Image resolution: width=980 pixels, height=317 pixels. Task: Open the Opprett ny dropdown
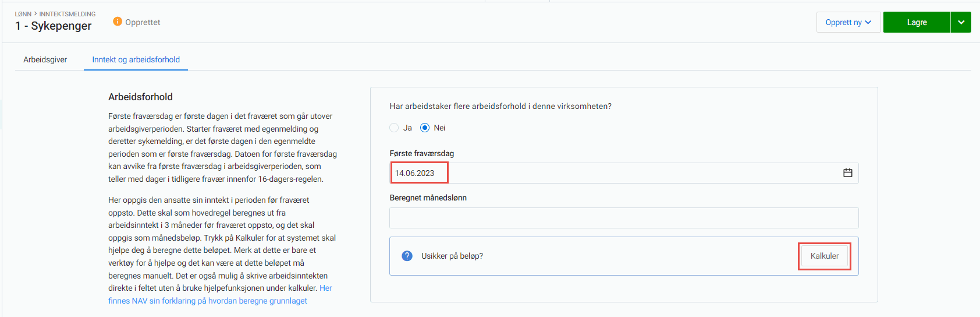(x=848, y=22)
